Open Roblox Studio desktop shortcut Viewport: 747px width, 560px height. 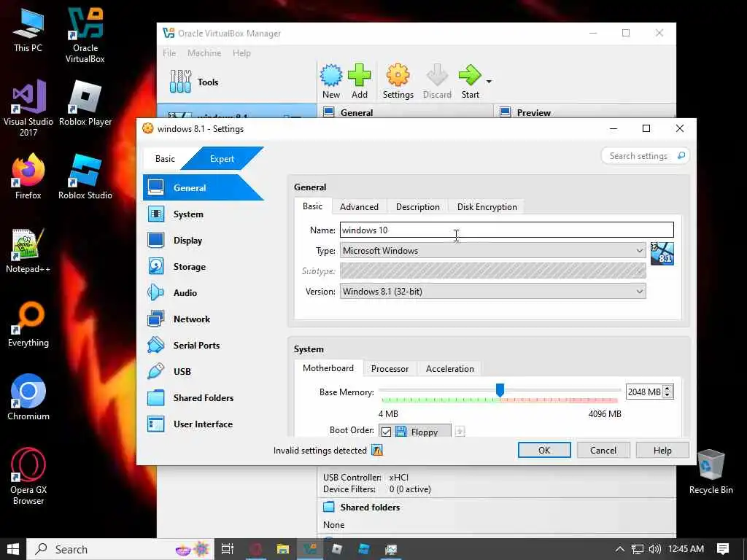85,176
